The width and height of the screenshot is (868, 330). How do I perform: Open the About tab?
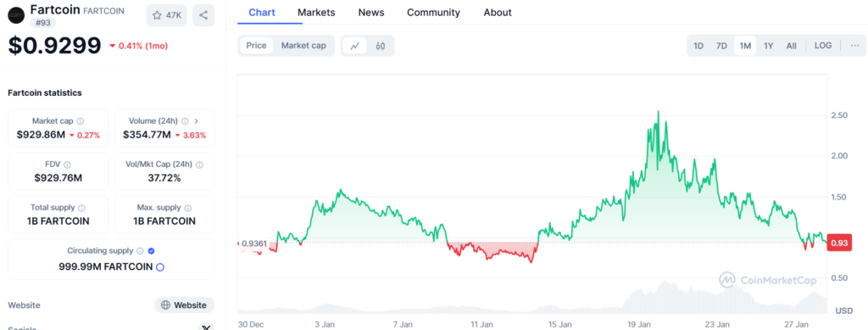click(498, 12)
